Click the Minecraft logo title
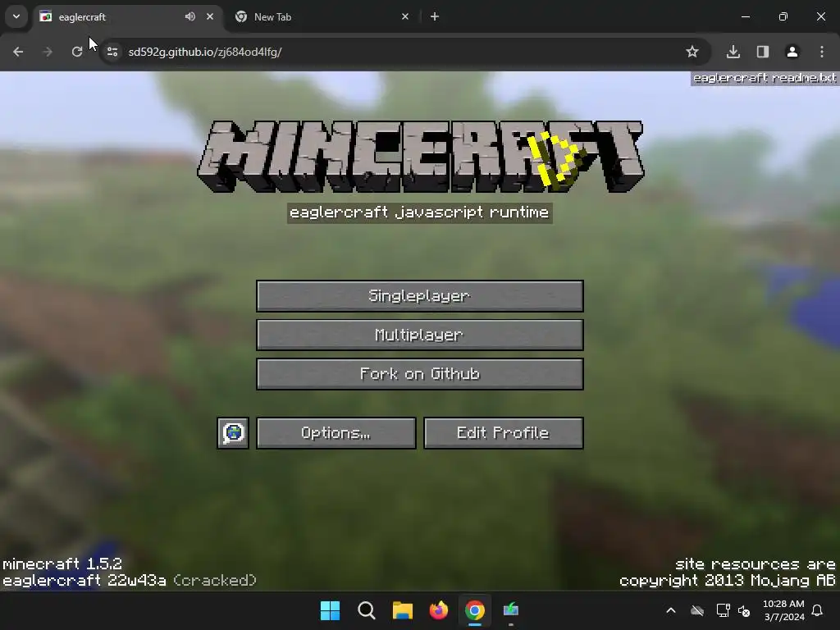Viewport: 840px width, 630px height. point(421,156)
